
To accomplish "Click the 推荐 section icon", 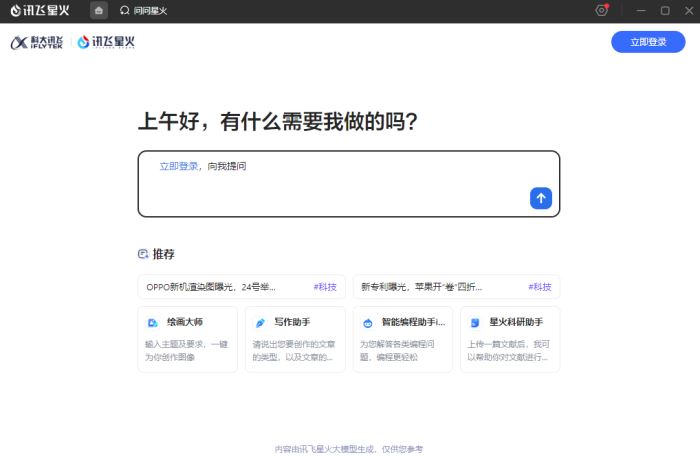I will [x=143, y=254].
